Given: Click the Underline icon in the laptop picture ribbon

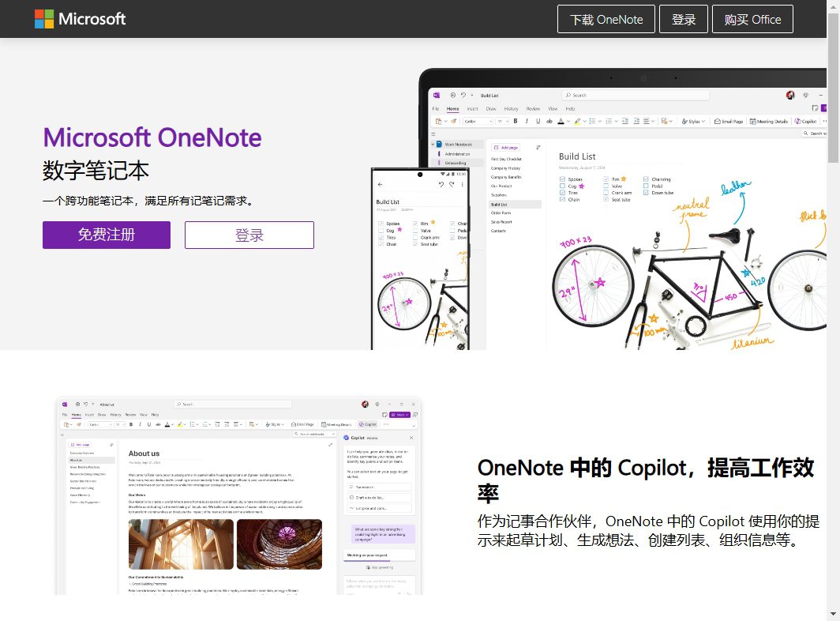Looking at the screenshot, I should click(538, 121).
